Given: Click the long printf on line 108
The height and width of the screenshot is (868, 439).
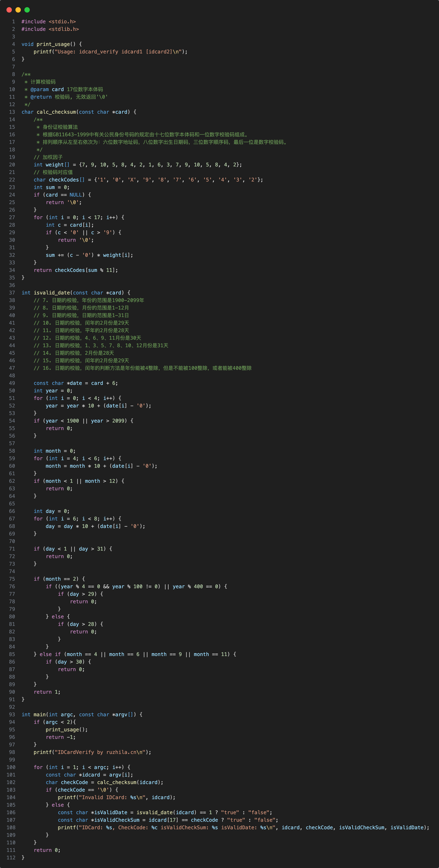Looking at the screenshot, I should coord(244,828).
